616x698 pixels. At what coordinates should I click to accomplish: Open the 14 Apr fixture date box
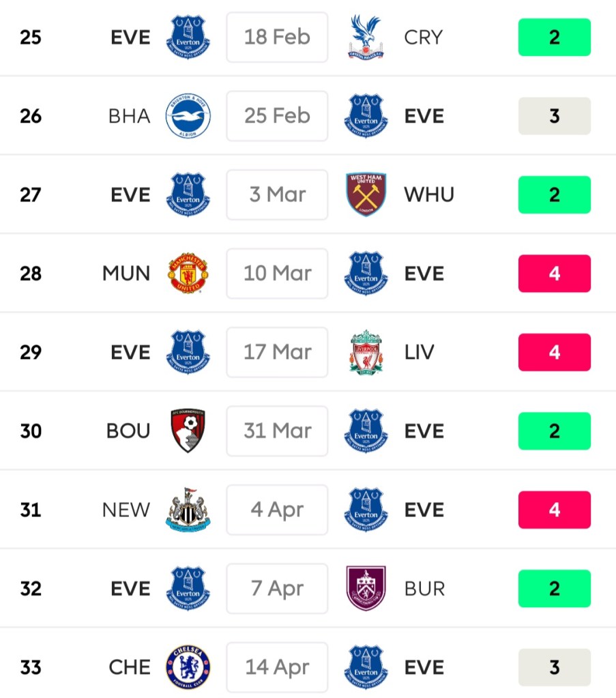point(277,667)
